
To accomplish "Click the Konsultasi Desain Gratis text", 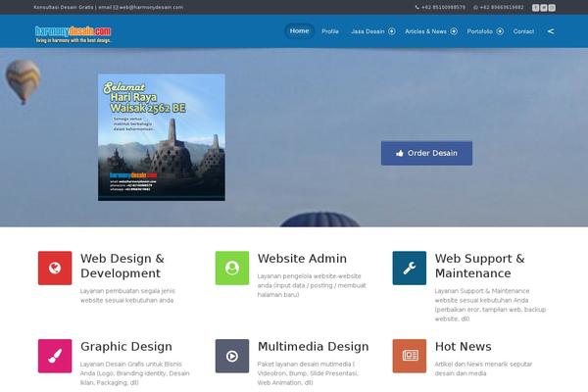I will [63, 7].
